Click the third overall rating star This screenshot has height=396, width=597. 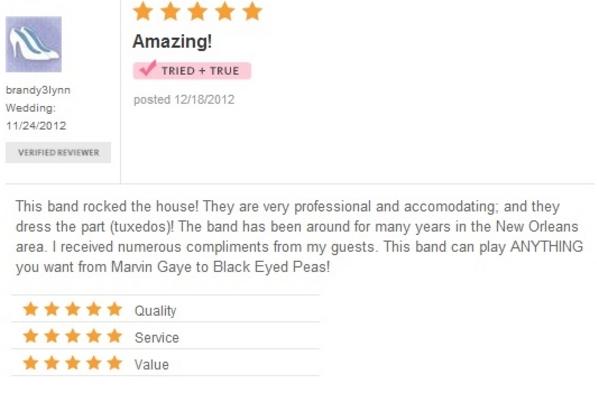[198, 11]
